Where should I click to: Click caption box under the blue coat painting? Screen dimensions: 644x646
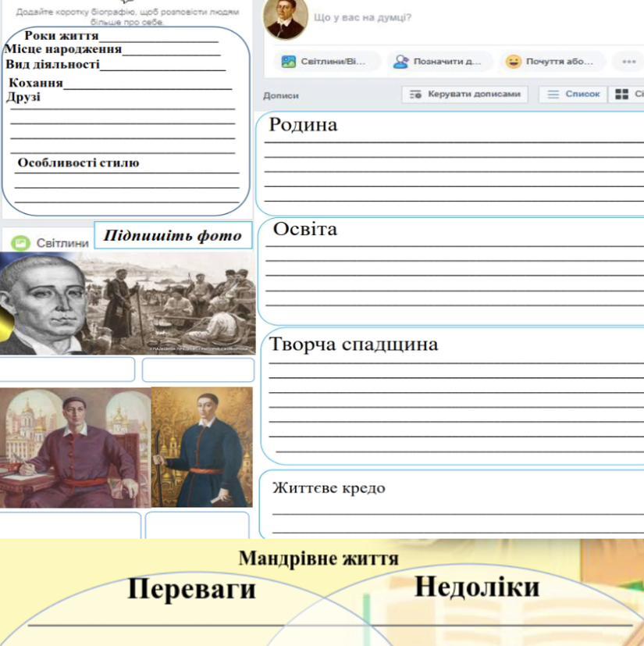pos(197,525)
